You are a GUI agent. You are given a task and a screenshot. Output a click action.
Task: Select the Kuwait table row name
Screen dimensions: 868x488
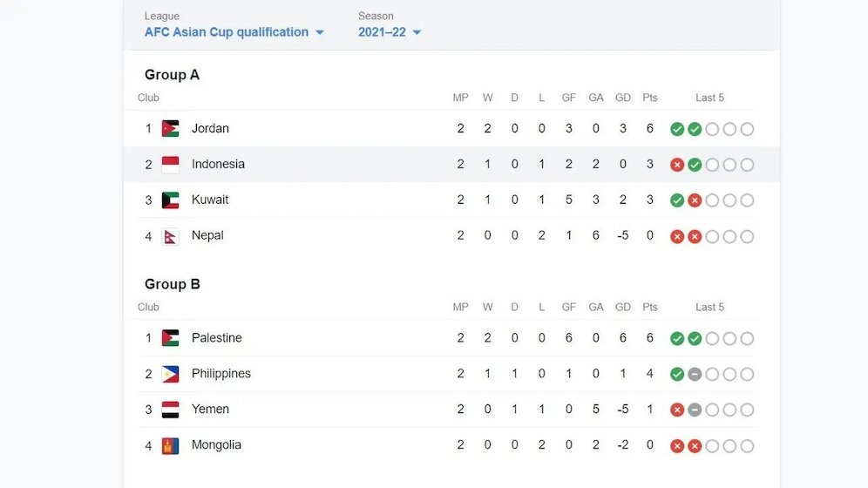click(210, 200)
